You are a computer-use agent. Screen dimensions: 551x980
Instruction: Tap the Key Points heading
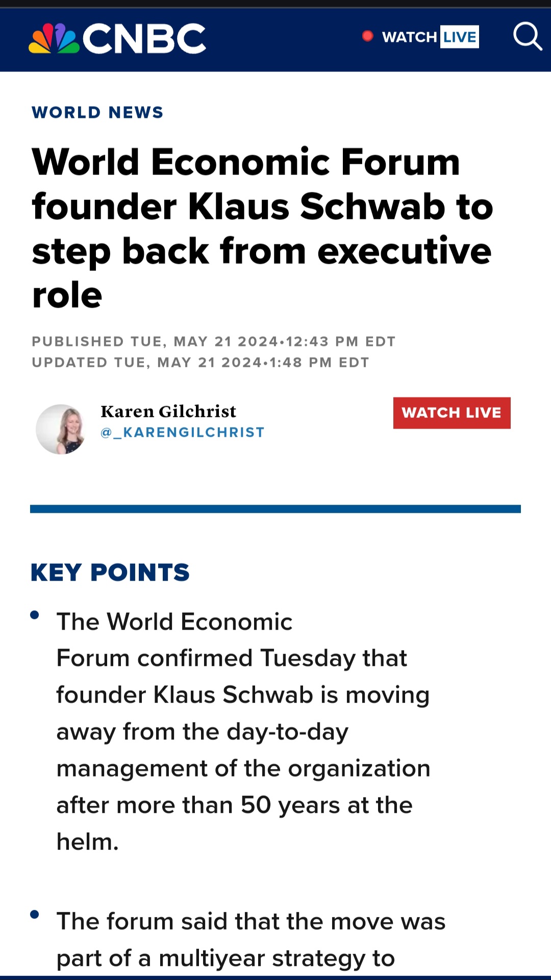pos(110,572)
